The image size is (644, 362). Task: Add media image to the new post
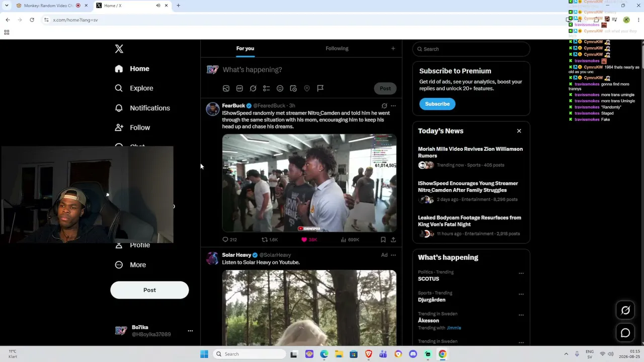pos(226,88)
